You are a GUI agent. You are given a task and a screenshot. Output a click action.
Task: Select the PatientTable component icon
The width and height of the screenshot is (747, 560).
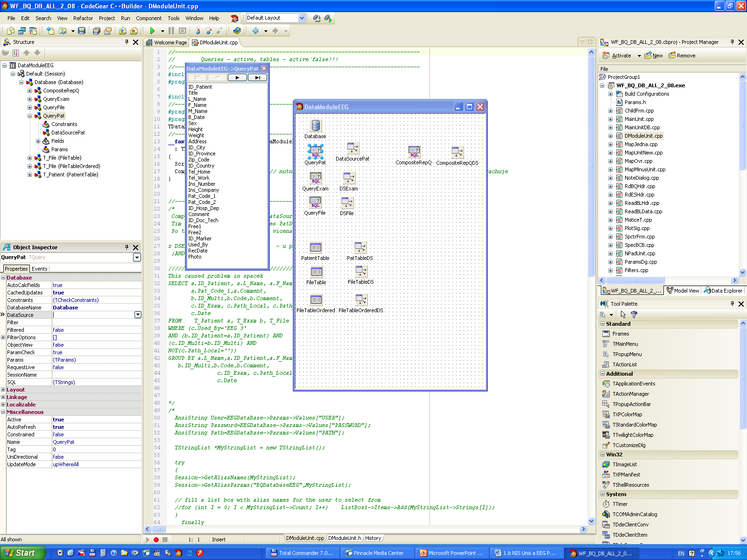(316, 247)
